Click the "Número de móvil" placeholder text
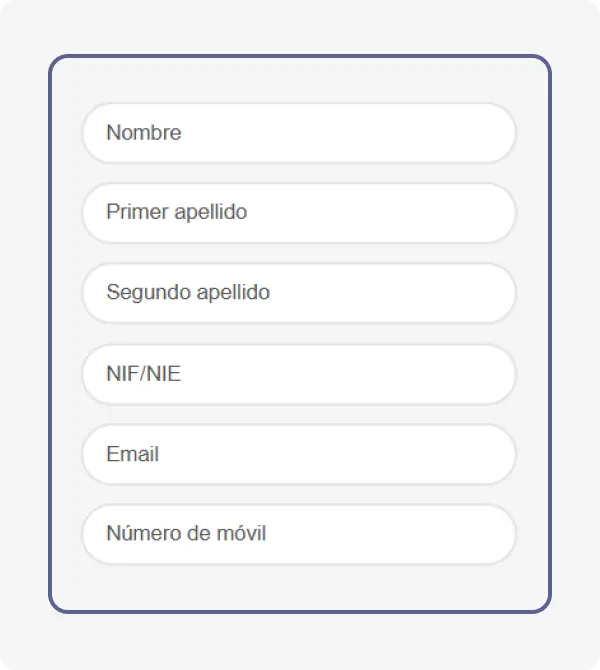The image size is (600, 670). pyautogui.click(x=186, y=534)
